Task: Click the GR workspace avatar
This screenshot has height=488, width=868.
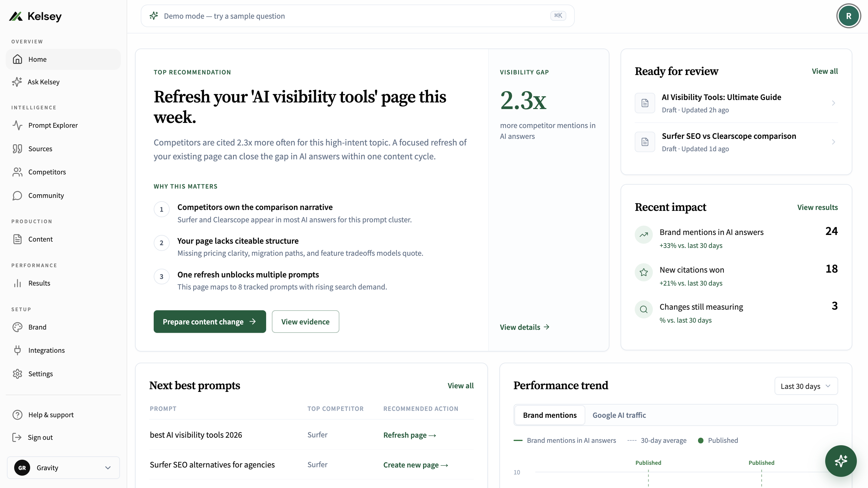Action: click(x=22, y=468)
